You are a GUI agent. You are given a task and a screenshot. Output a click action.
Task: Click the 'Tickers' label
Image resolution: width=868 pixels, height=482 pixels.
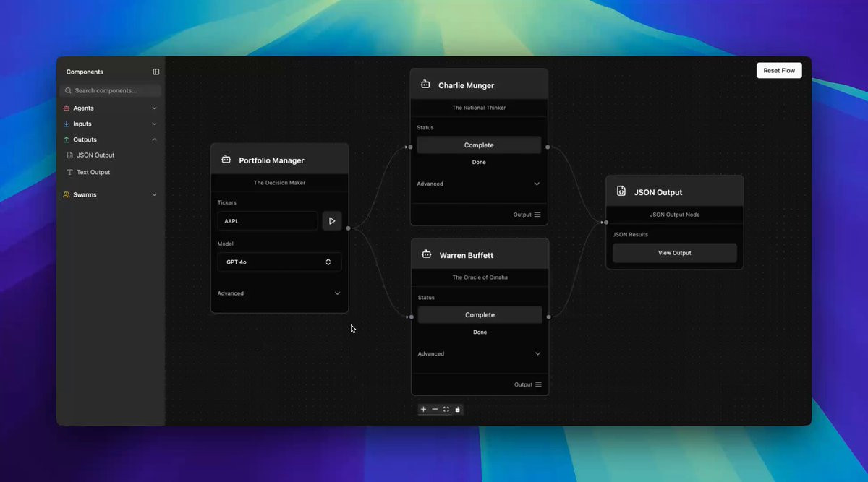coord(227,203)
